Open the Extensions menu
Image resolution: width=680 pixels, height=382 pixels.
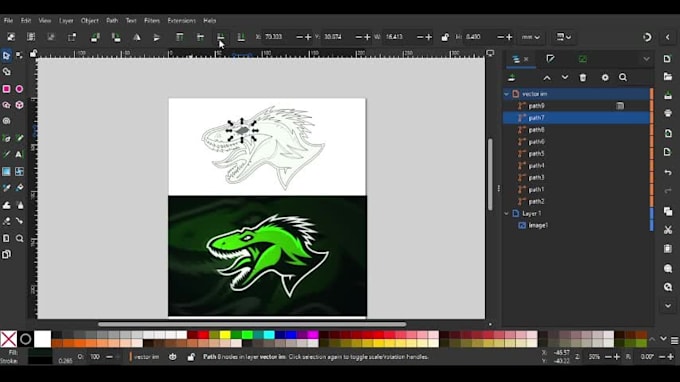[181, 20]
